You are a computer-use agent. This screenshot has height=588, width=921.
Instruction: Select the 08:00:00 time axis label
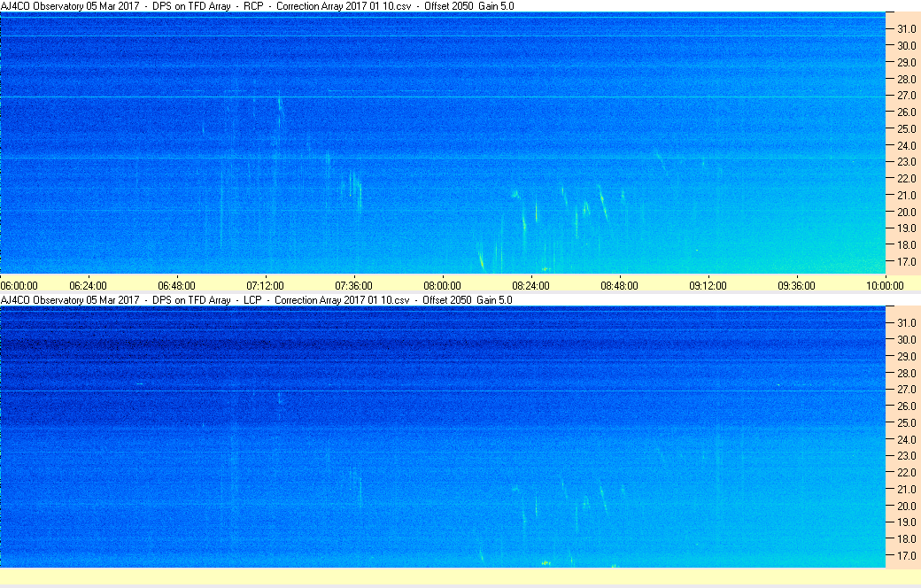(442, 285)
